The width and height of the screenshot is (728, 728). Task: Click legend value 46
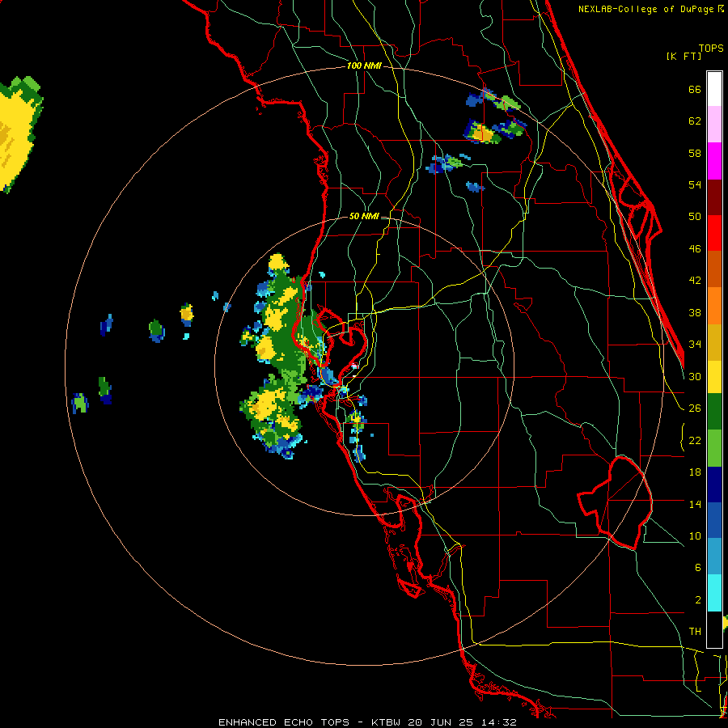695,249
